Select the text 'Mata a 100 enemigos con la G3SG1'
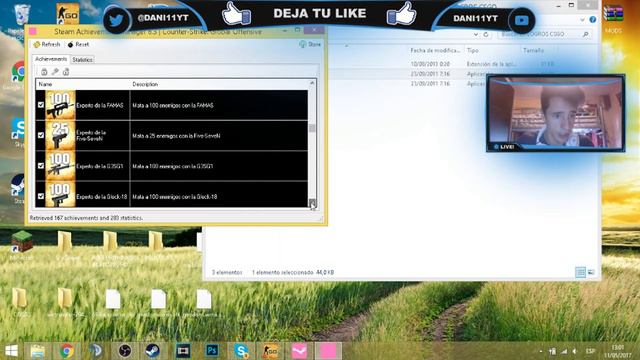 (x=173, y=167)
